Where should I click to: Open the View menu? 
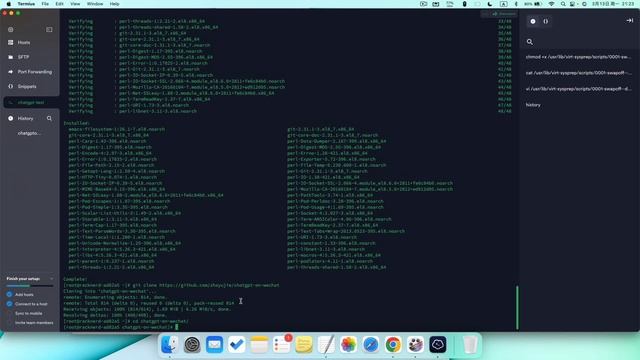(x=75, y=4)
